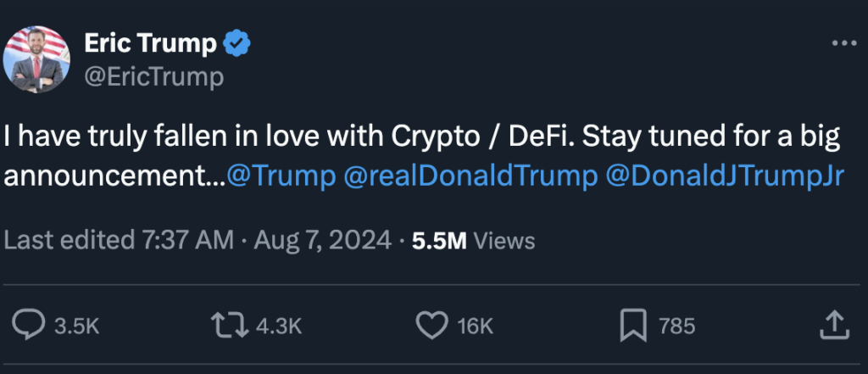The width and height of the screenshot is (868, 374).
Task: Open Eric Trump's profile picture
Action: (x=35, y=61)
